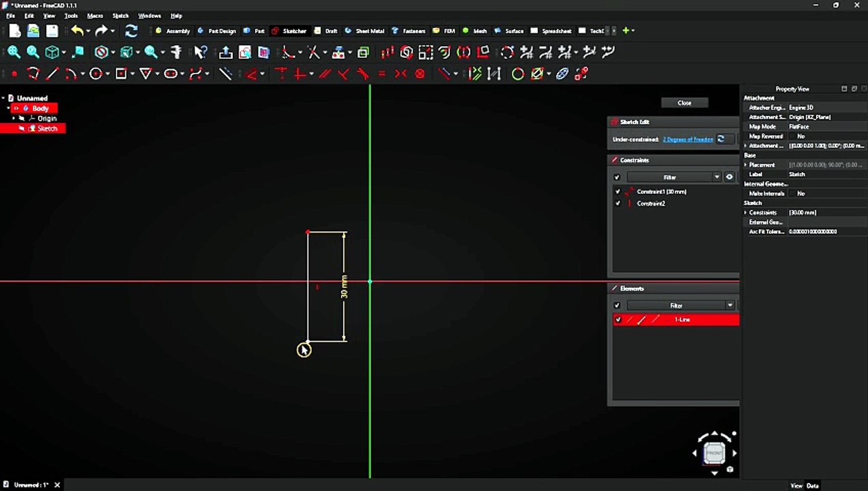Create a new document icon
Image resolution: width=868 pixels, height=491 pixels.
point(15,31)
